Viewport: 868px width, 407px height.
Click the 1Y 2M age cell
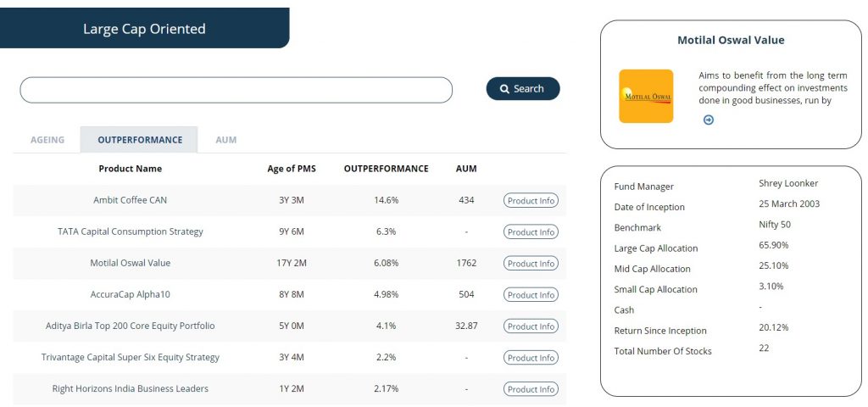(x=292, y=388)
